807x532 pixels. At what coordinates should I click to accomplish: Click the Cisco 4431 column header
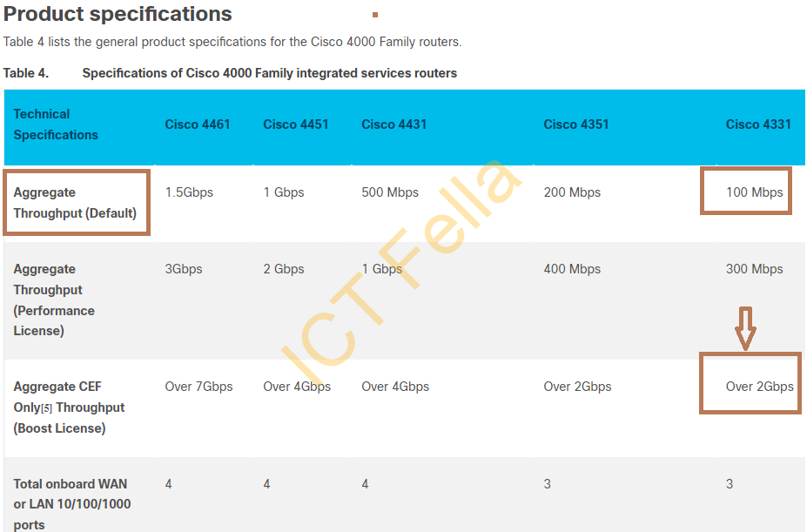pyautogui.click(x=393, y=125)
